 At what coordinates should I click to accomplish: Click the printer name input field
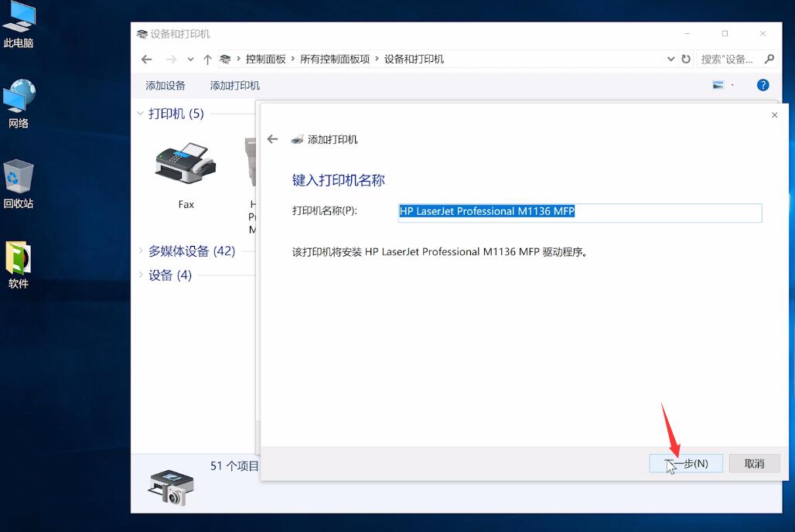click(x=580, y=213)
